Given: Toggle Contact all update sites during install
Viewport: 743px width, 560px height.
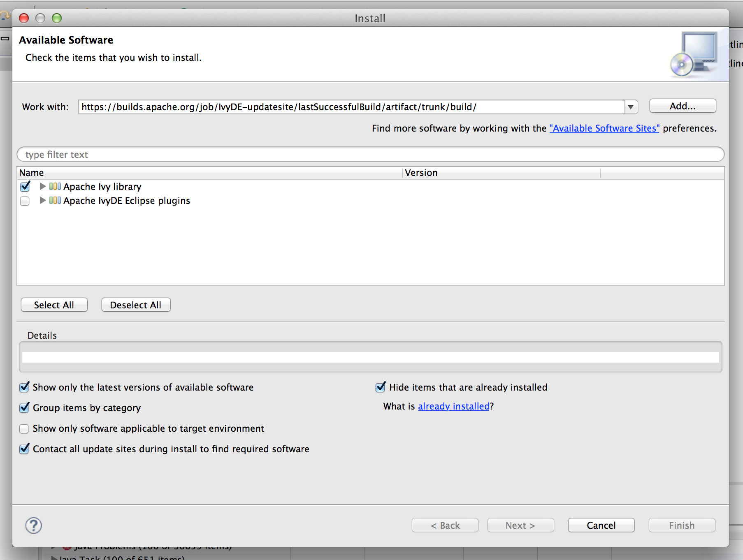Looking at the screenshot, I should tap(24, 449).
